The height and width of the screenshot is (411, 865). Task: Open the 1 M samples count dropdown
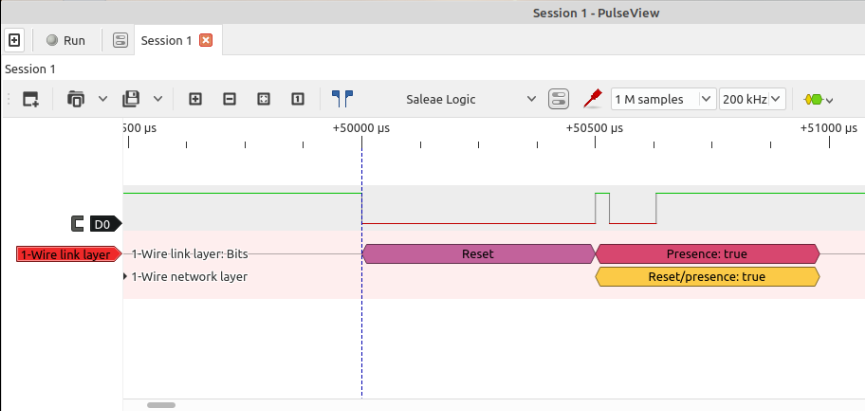[x=663, y=99]
